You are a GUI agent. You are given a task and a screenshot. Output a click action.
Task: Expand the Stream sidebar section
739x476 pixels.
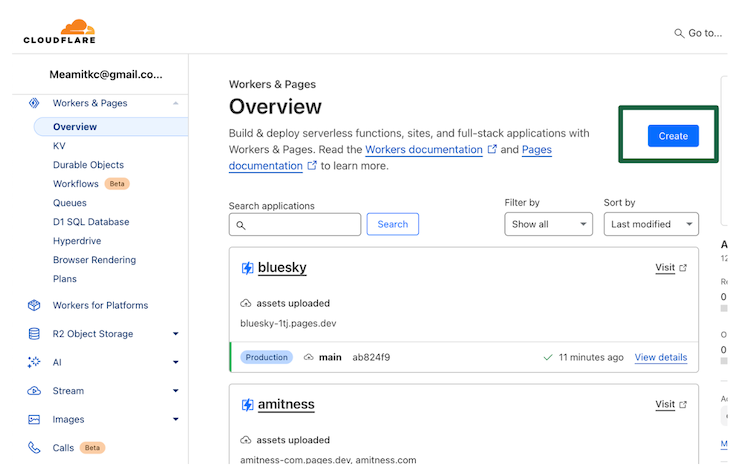[x=175, y=391]
